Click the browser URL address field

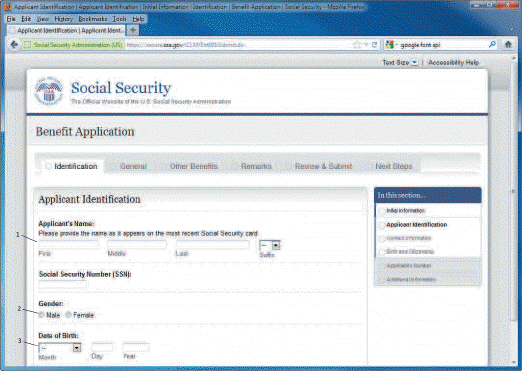click(238, 45)
